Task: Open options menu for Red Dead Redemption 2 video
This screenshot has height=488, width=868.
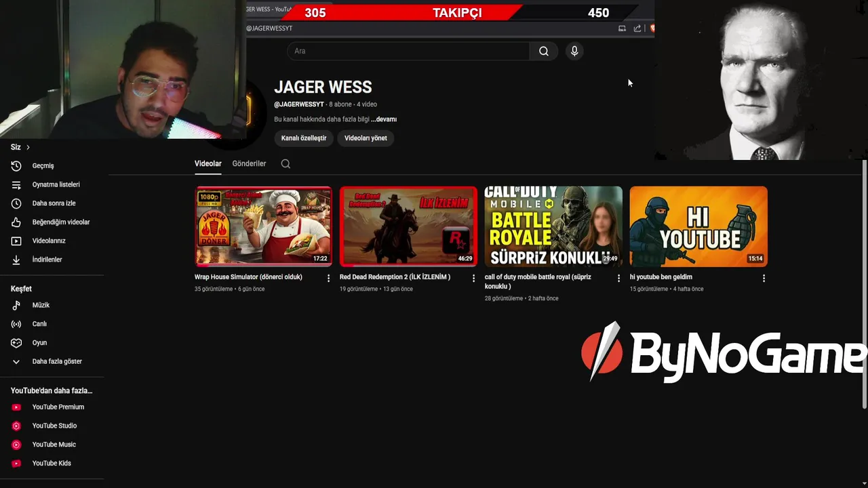Action: [474, 278]
